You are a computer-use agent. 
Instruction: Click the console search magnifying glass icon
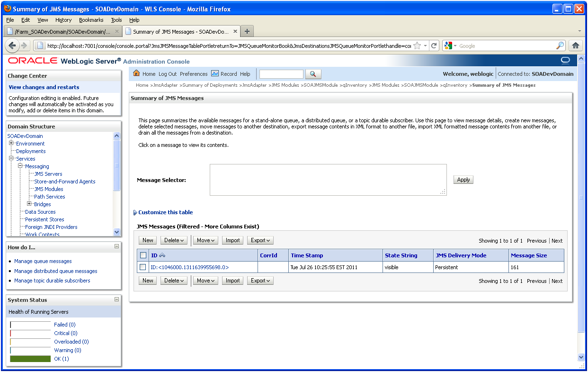313,74
